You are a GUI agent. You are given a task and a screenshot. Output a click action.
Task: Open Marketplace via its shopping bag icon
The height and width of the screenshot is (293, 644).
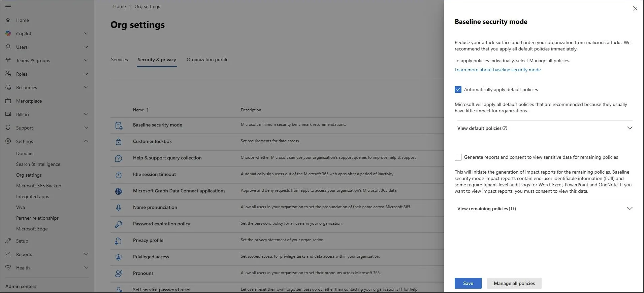(8, 101)
